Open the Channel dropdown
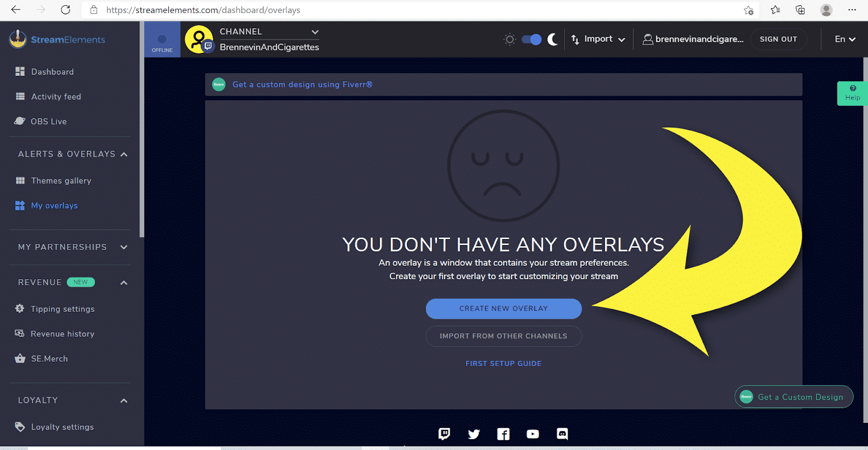The height and width of the screenshot is (450, 868). (x=269, y=32)
